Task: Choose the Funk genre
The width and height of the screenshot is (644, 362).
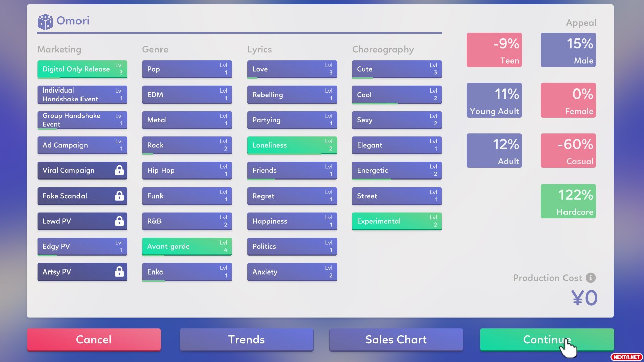Action: (x=187, y=196)
